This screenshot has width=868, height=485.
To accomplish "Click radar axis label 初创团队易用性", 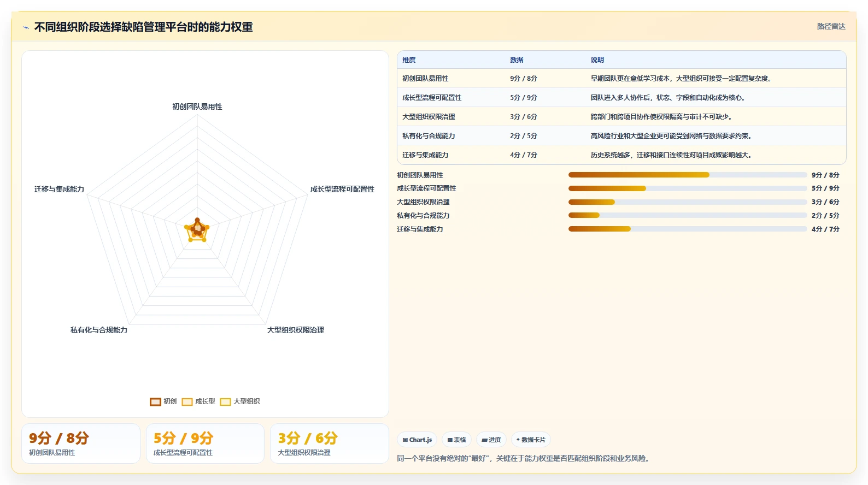I will pyautogui.click(x=197, y=107).
